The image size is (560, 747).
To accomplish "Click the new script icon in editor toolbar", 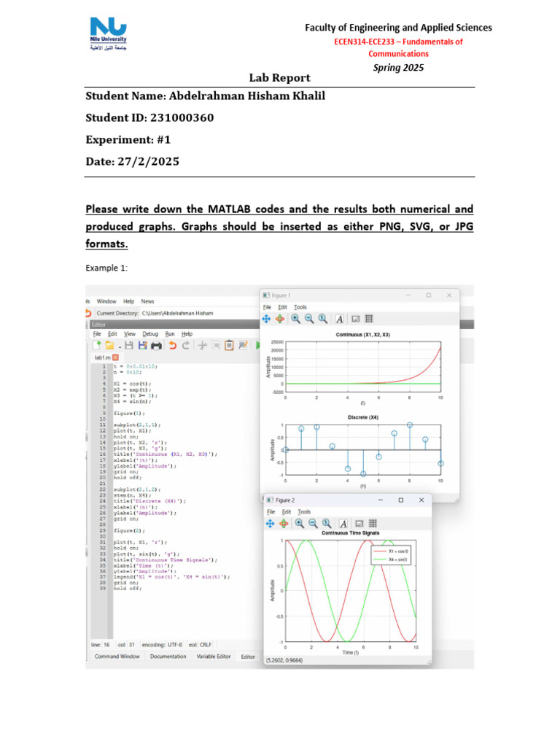I will tap(97, 345).
